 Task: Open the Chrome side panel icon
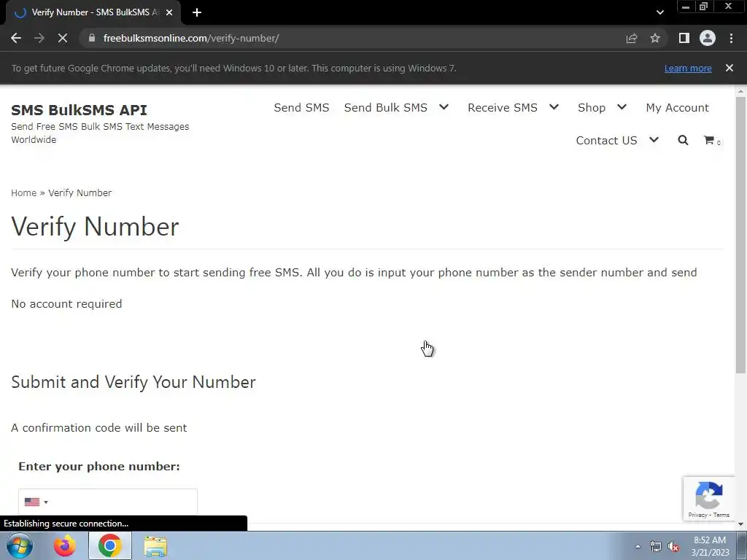[684, 38]
